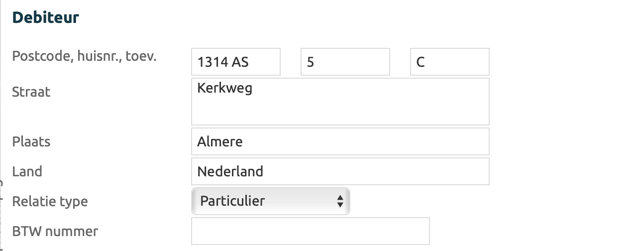The image size is (644, 251).
Task: Click the Particulier text in the selector
Action: pos(232,201)
